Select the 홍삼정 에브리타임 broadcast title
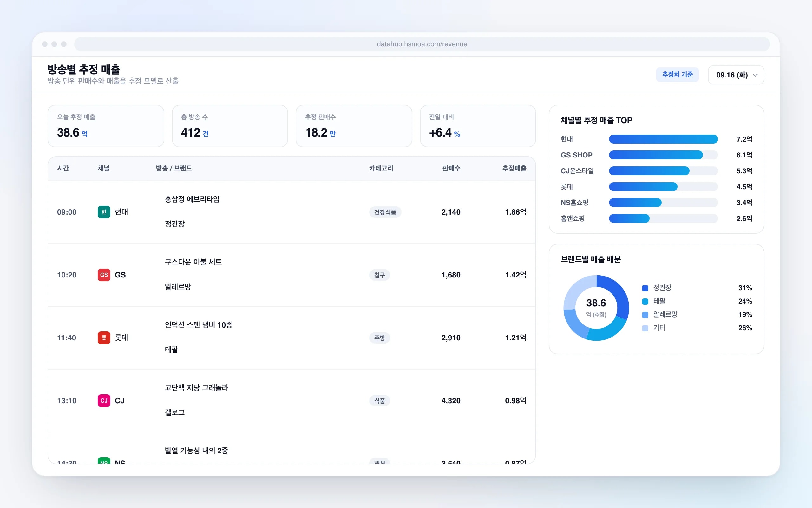This screenshot has width=812, height=508. point(192,199)
